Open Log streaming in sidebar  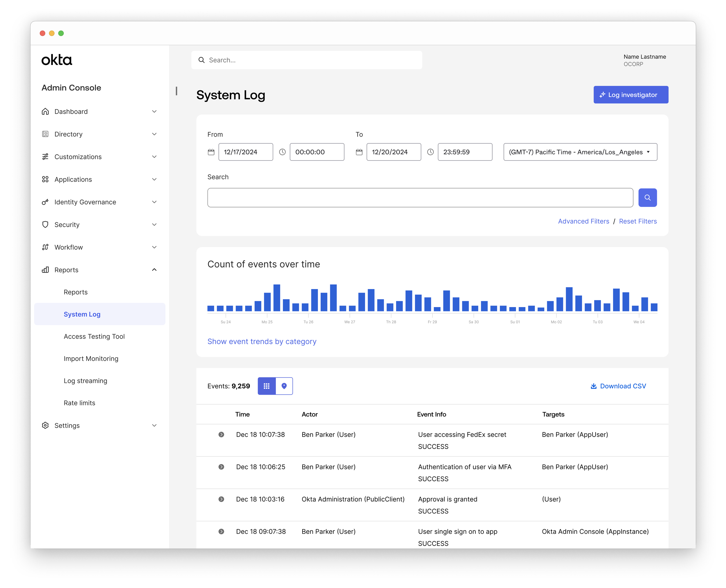[85, 381]
